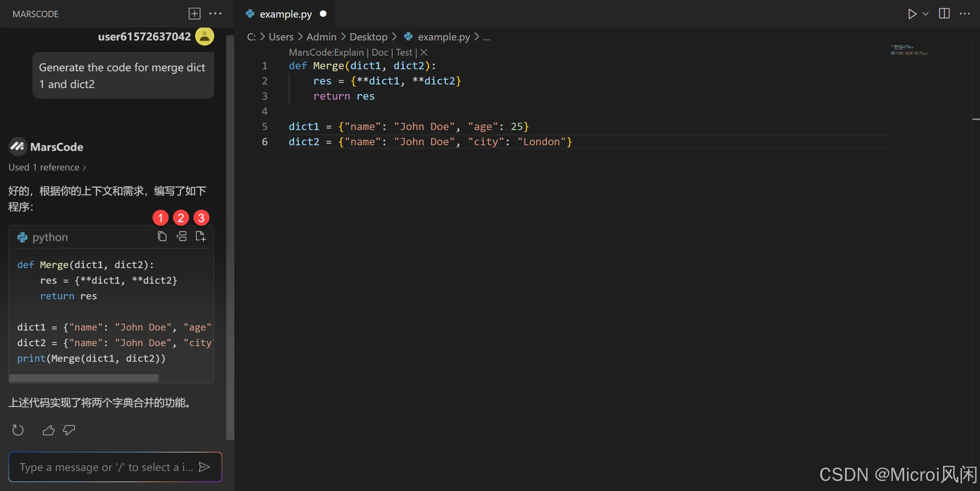Dislike the response with thumbs down

point(69,430)
